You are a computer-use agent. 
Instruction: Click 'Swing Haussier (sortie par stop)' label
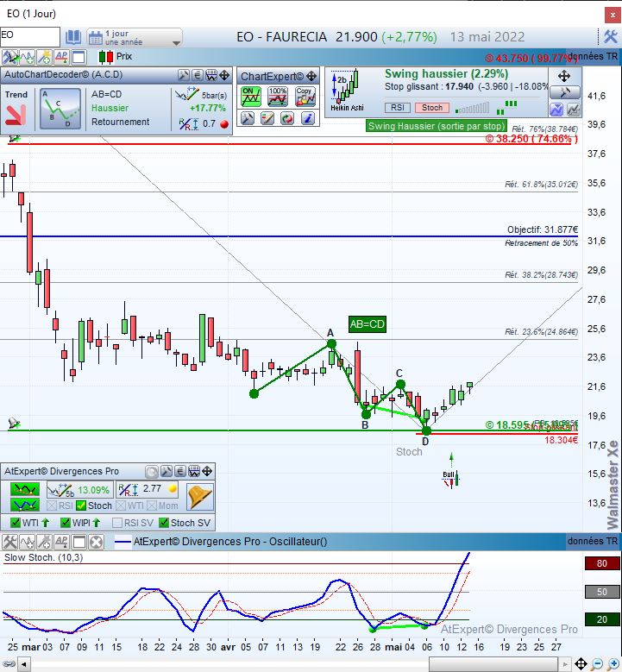[437, 126]
